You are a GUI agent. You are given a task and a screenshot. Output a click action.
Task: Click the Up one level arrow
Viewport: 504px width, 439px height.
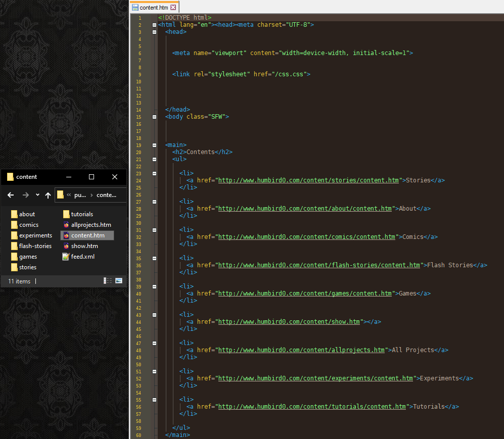tap(48, 195)
